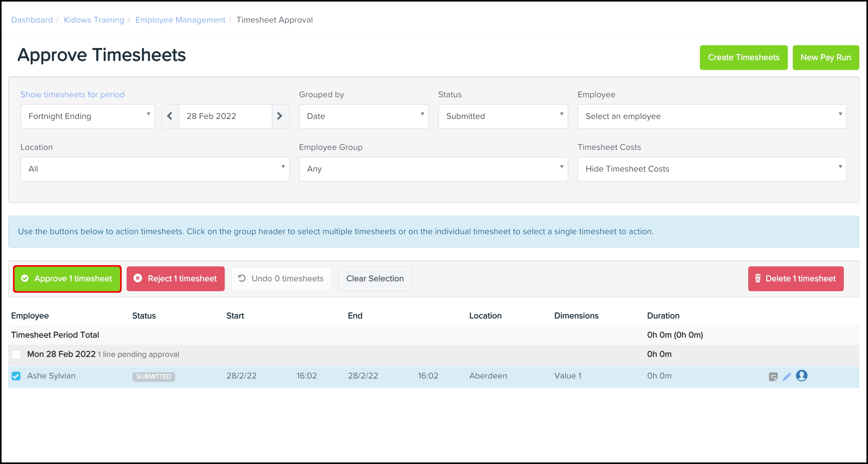
Task: Open the Hide Timesheet Costs dropdown
Action: point(712,169)
